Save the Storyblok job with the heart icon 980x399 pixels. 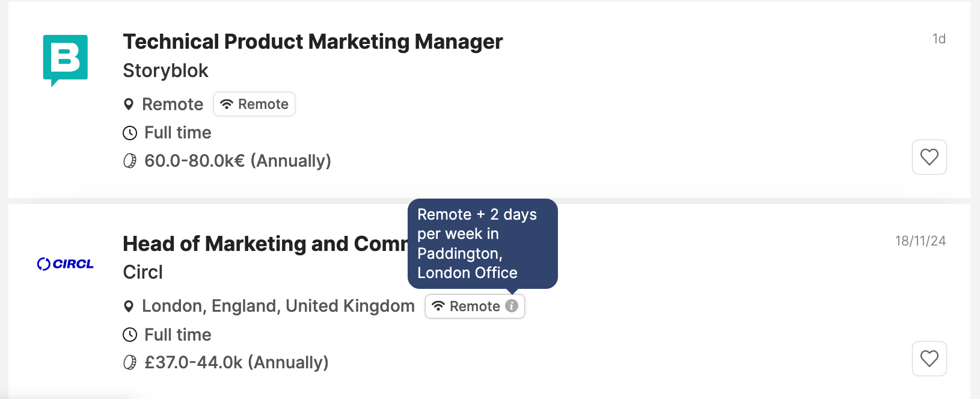[x=929, y=157]
